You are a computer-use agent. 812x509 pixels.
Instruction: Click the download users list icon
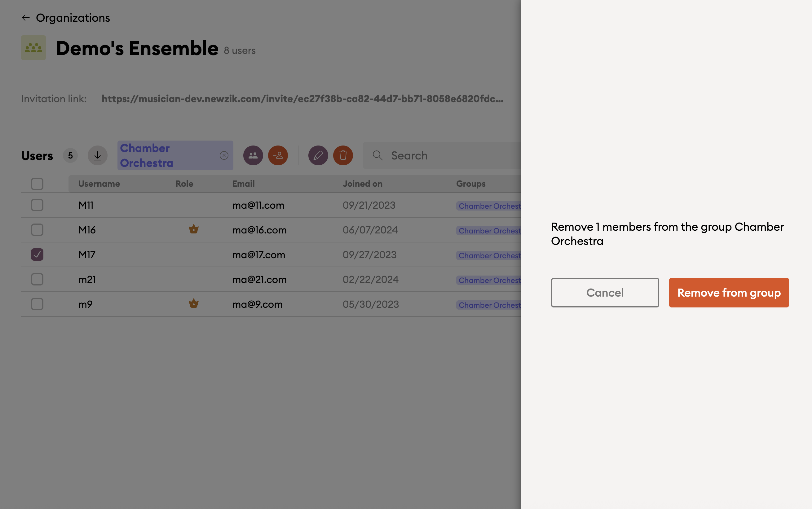tap(97, 155)
